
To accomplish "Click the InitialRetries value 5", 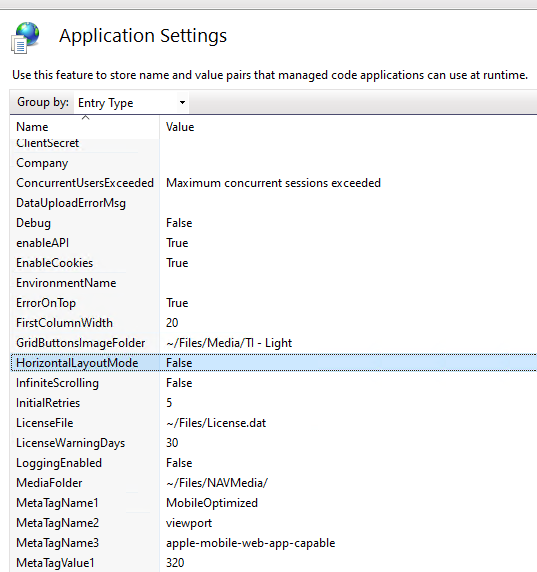I will tap(169, 403).
